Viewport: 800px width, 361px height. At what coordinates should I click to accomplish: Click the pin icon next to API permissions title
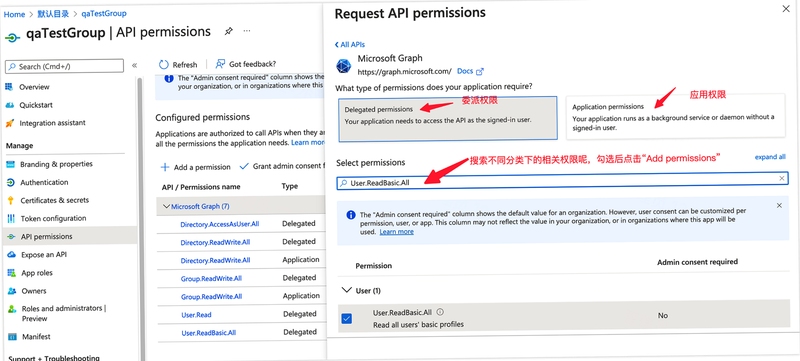pyautogui.click(x=229, y=32)
